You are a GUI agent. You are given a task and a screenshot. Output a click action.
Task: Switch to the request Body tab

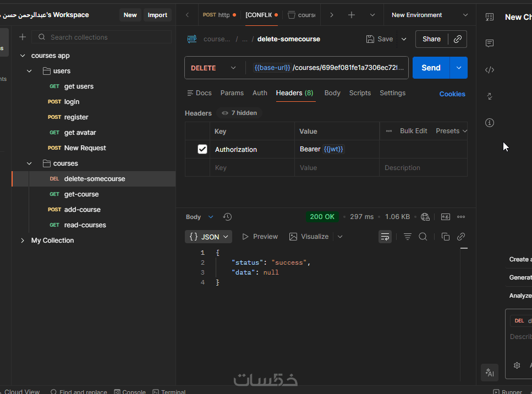coord(332,93)
